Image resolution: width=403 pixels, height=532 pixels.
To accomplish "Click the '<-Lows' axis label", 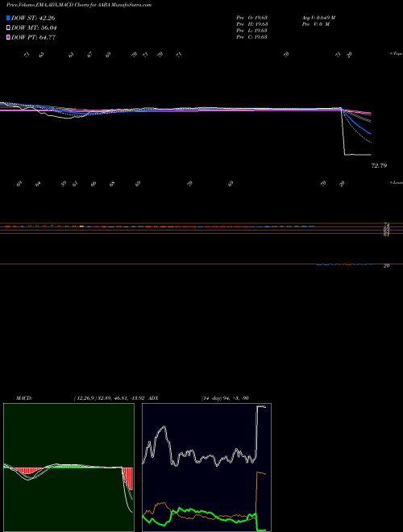I will [397, 182].
